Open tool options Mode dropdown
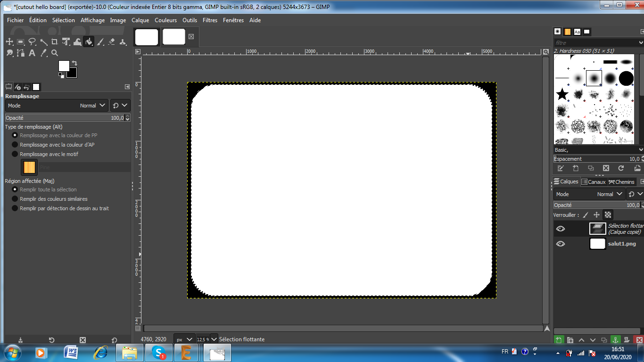Viewport: 644px width, 362px height. pos(57,106)
